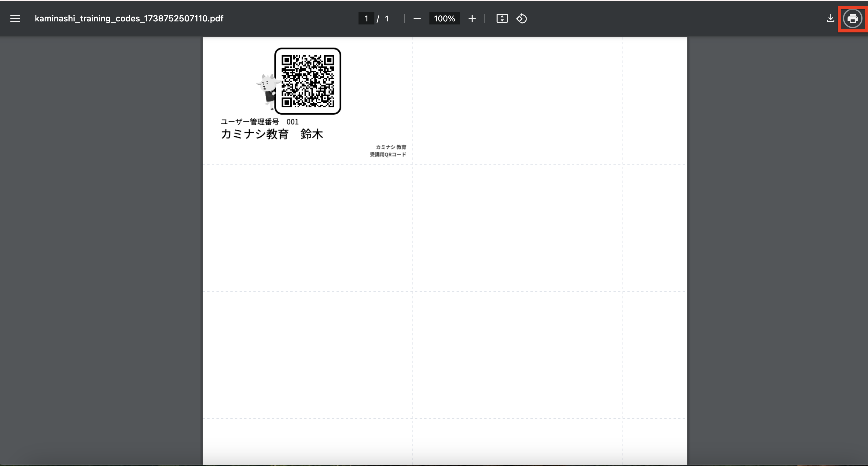
Task: Click the print icon
Action: [852, 19]
